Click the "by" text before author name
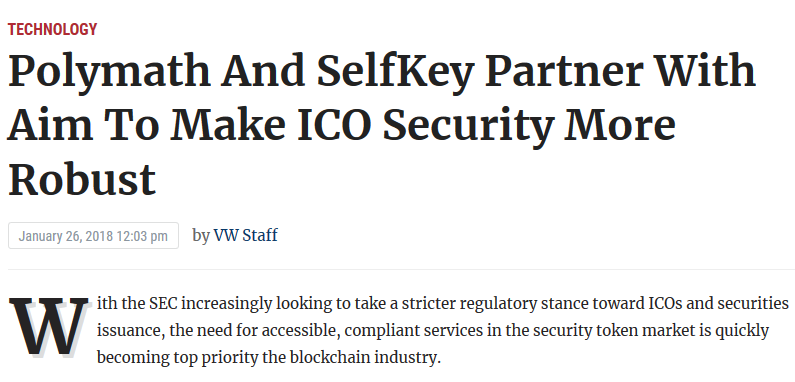Viewport: 795px width, 382px height. click(201, 236)
